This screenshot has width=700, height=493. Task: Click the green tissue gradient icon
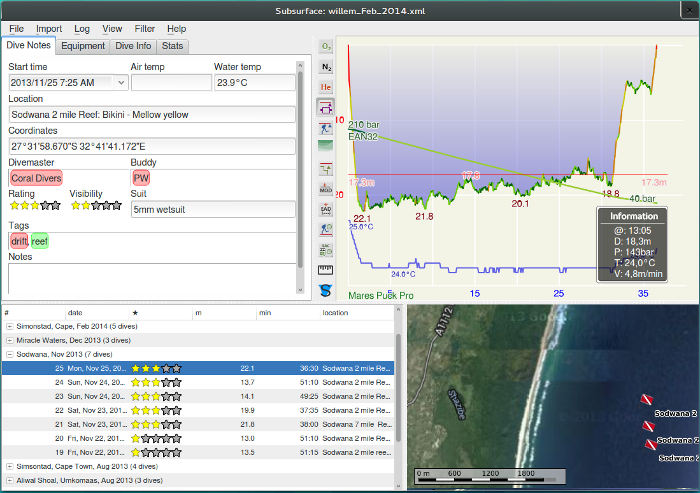[326, 147]
